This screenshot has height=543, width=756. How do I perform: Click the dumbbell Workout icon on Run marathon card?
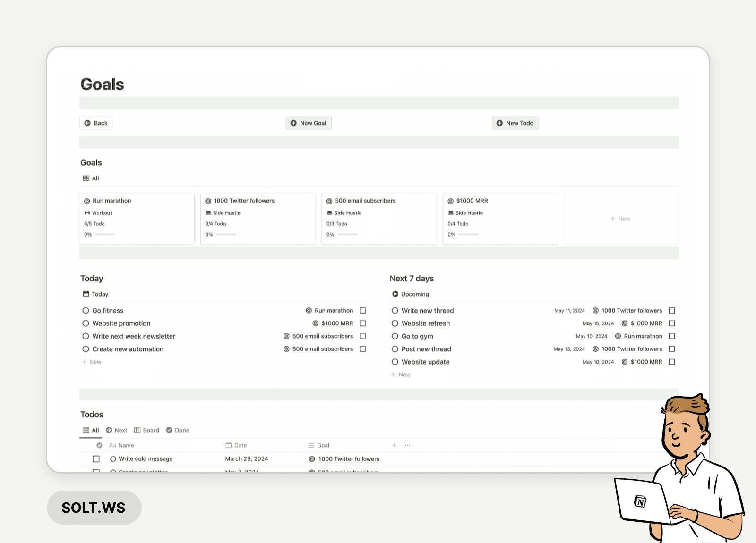[87, 213]
